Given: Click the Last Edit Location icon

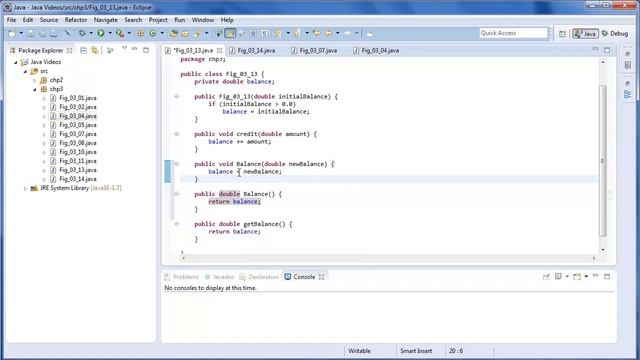Looking at the screenshot, I should coord(317,33).
